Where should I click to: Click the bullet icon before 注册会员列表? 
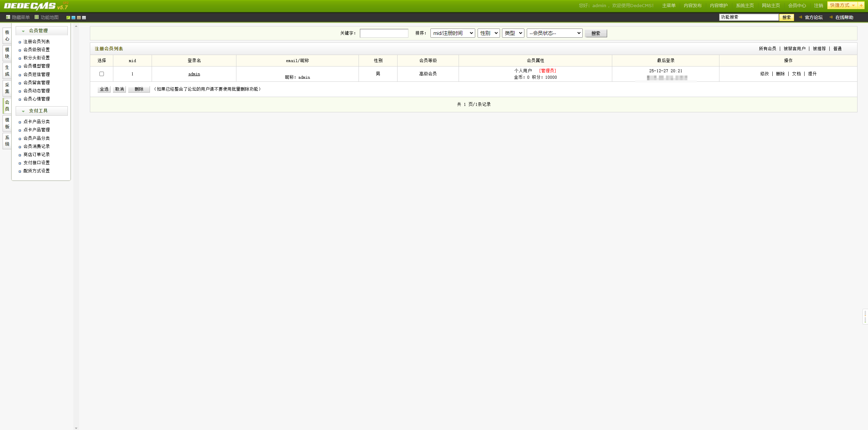20,42
